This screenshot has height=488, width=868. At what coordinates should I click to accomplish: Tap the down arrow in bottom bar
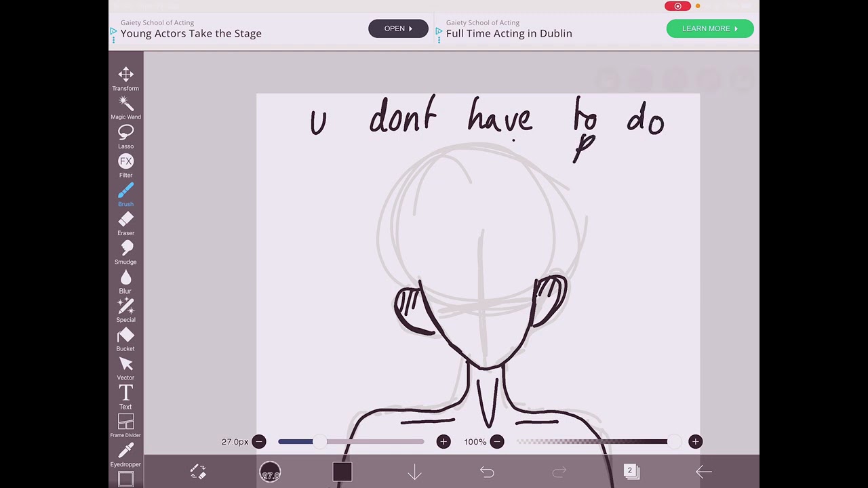point(414,472)
